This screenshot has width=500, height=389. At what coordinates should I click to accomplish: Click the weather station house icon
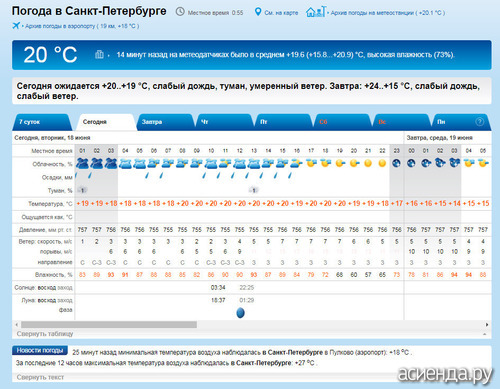click(315, 12)
